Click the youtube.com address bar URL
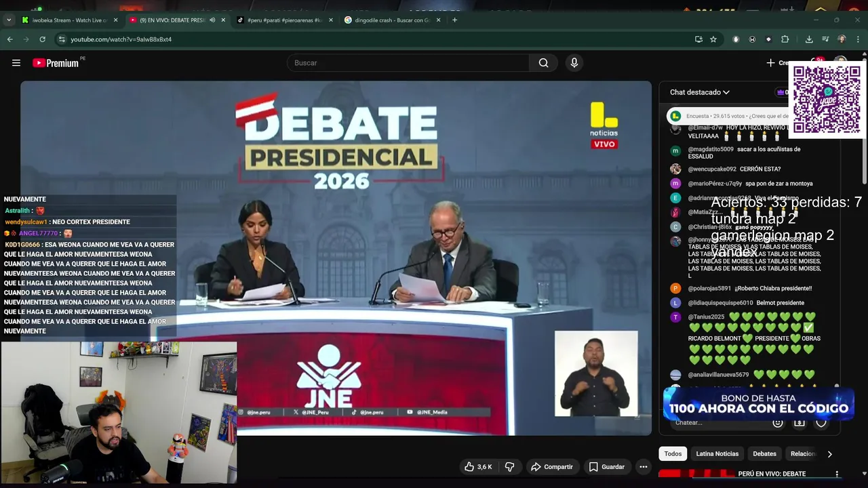The width and height of the screenshot is (868, 488). (x=121, y=39)
